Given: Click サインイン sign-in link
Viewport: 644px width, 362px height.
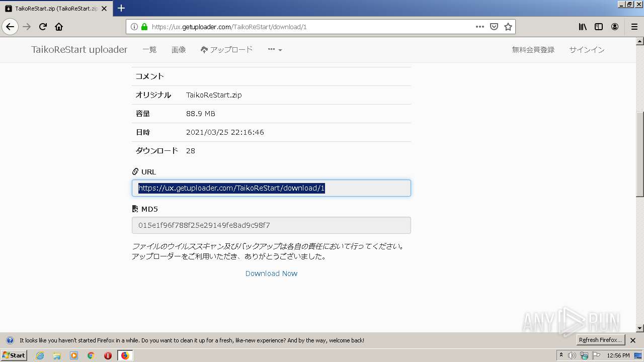Looking at the screenshot, I should [587, 50].
